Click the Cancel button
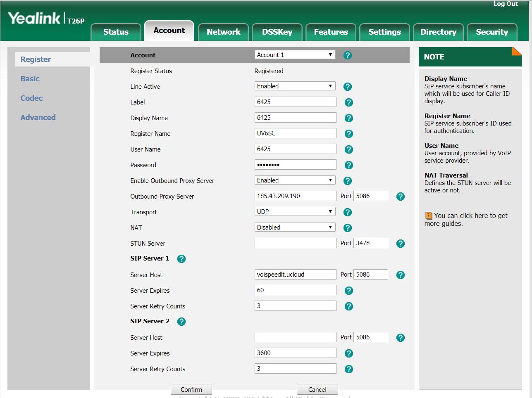532x398 pixels. (317, 389)
